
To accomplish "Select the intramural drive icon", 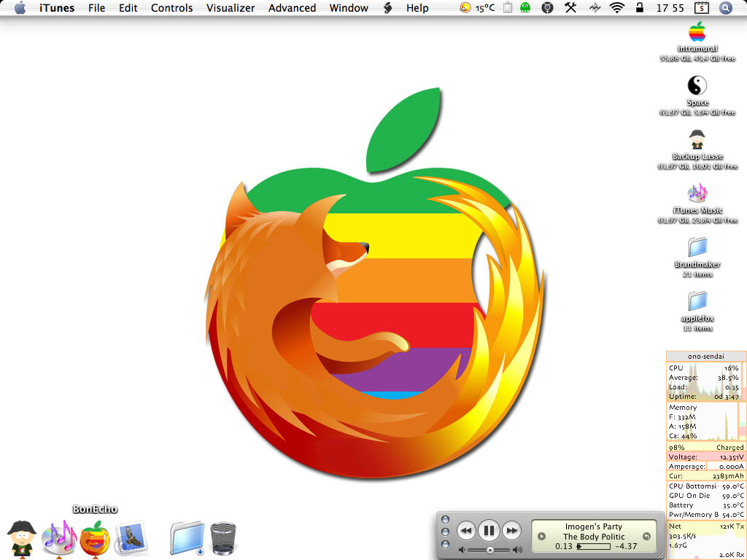I will tap(697, 32).
